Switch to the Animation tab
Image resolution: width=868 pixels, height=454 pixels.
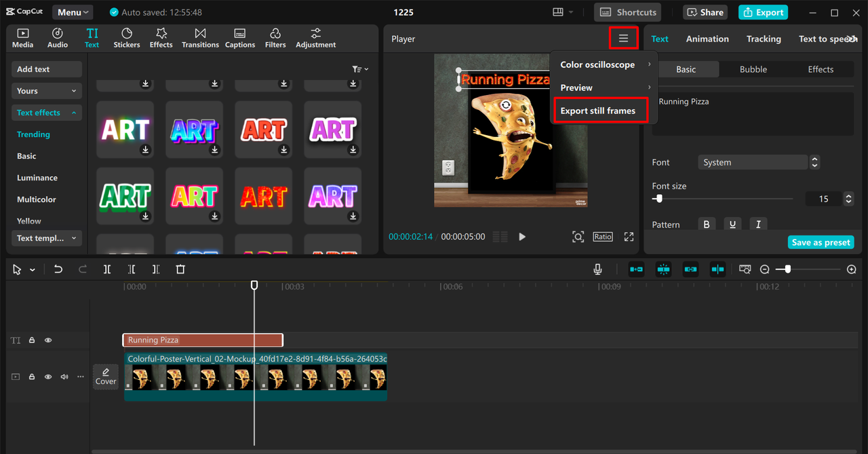coord(707,39)
